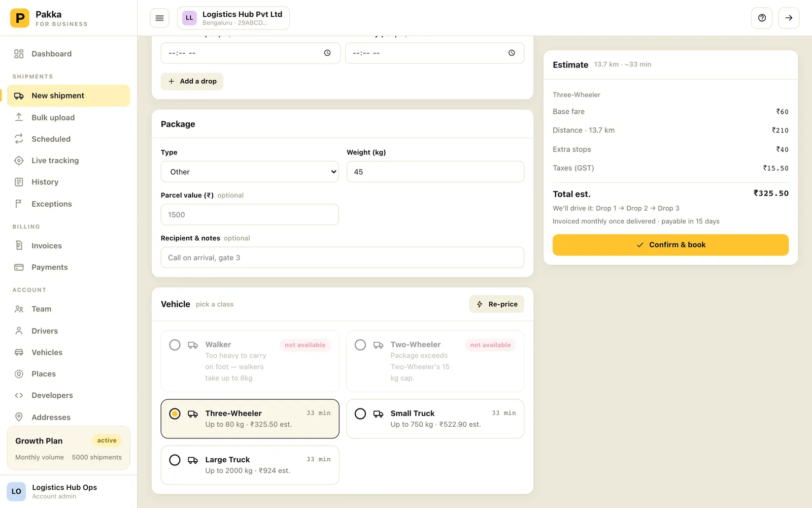This screenshot has height=508, width=812.
Task: Select the Large Truck radio button
Action: (x=175, y=460)
